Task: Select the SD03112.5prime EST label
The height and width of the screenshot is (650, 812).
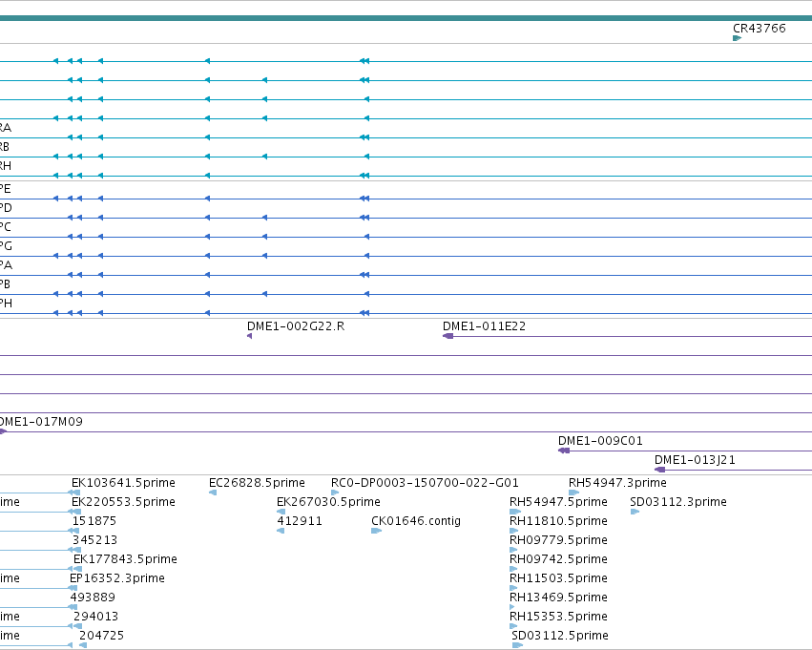Action: [x=560, y=636]
